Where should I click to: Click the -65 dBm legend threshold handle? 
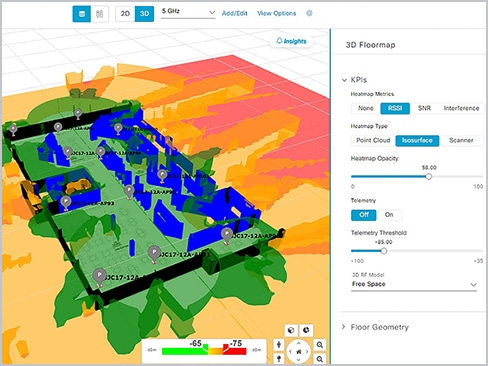click(x=205, y=349)
